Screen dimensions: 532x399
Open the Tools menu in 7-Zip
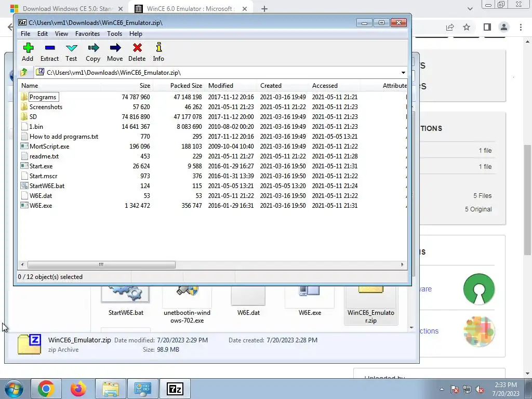point(115,34)
